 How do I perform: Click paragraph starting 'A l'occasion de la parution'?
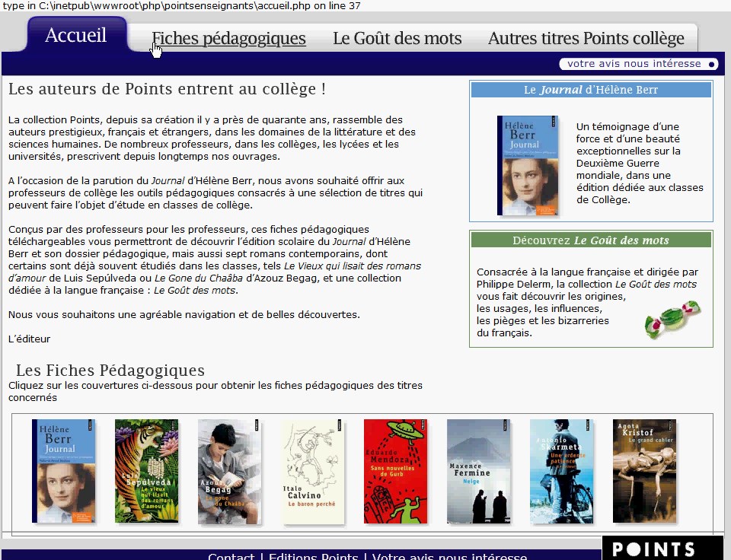pyautogui.click(x=215, y=192)
